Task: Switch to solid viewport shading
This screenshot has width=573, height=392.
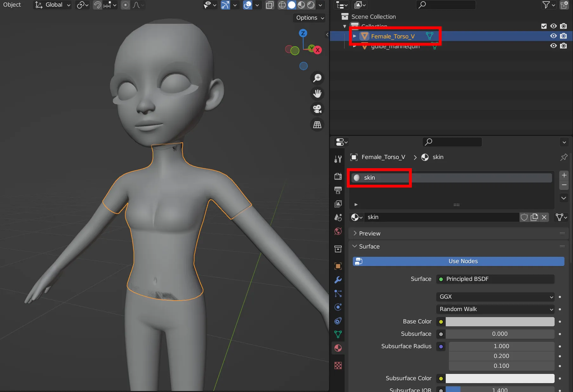Action: click(x=292, y=5)
